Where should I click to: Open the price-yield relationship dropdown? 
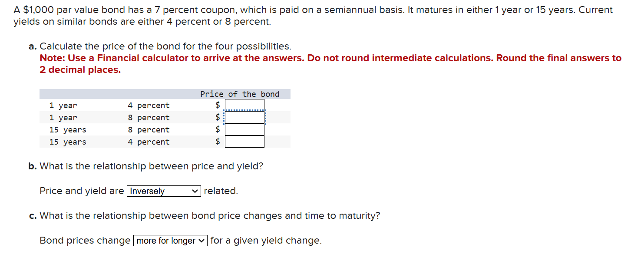(x=163, y=191)
